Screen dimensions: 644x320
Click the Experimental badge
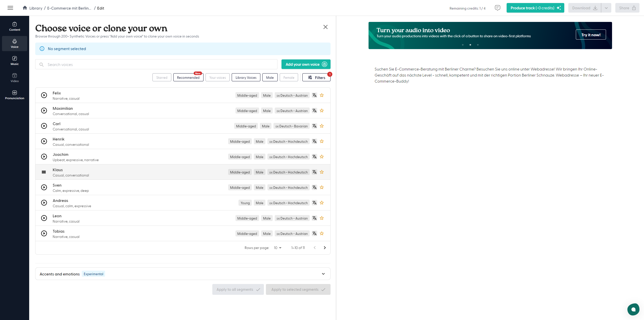tap(93, 274)
